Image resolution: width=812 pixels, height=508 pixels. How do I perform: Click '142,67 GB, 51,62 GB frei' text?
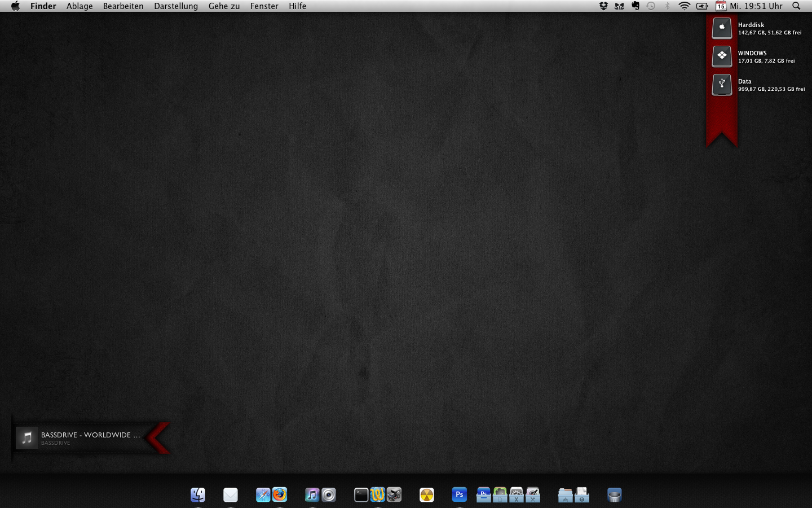point(770,33)
